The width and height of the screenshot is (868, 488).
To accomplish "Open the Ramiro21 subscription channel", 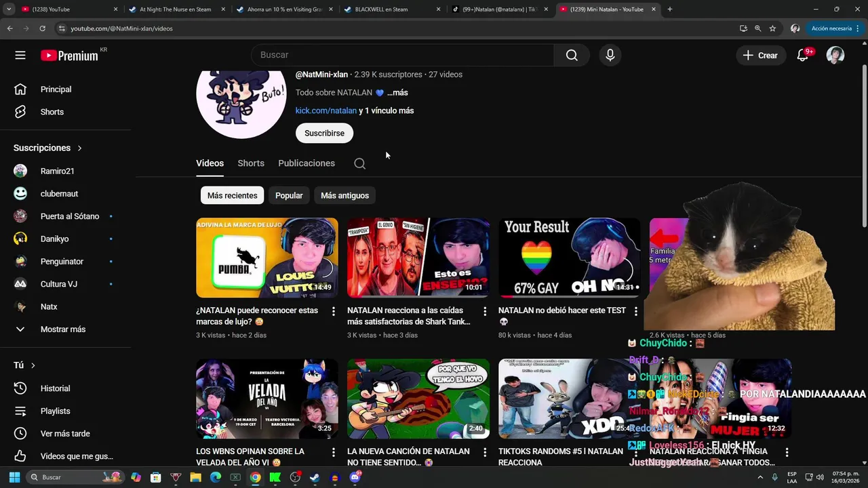I will [x=65, y=171].
